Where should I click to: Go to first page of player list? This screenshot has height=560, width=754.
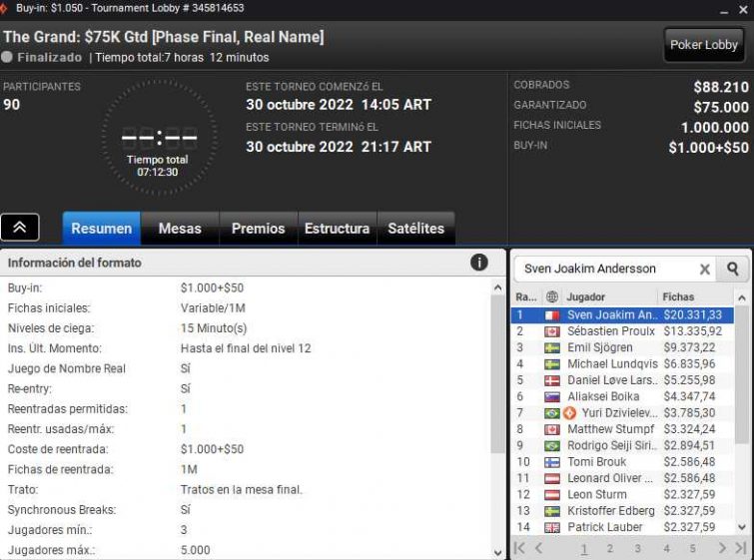point(519,548)
